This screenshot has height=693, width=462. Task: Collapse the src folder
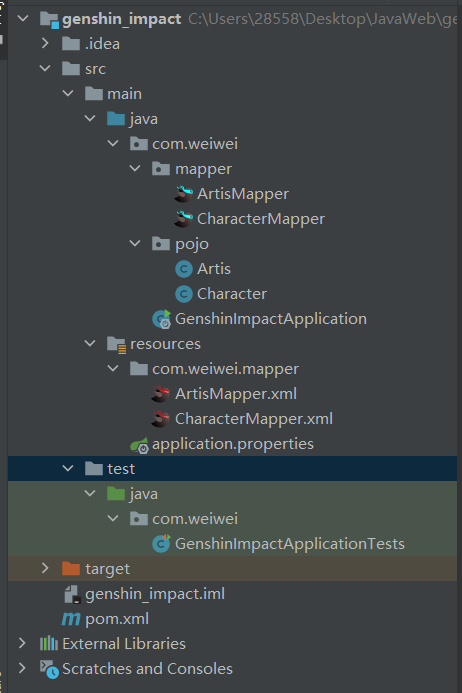point(45,69)
